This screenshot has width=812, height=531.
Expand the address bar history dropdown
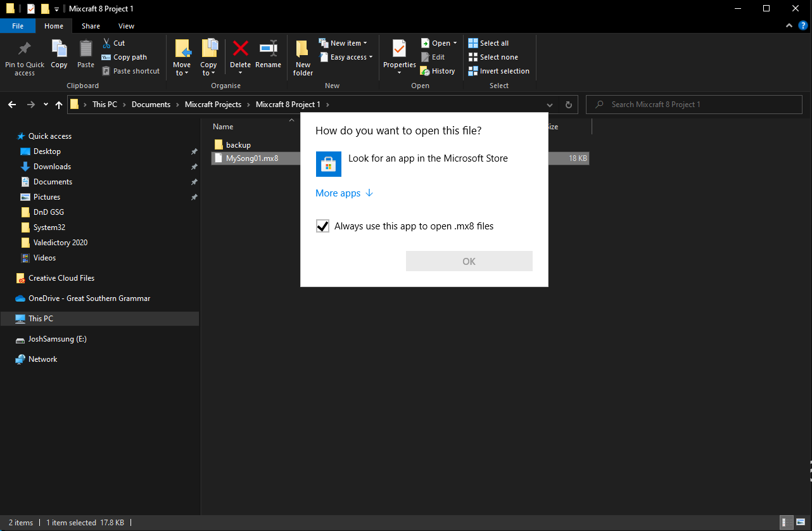click(549, 105)
